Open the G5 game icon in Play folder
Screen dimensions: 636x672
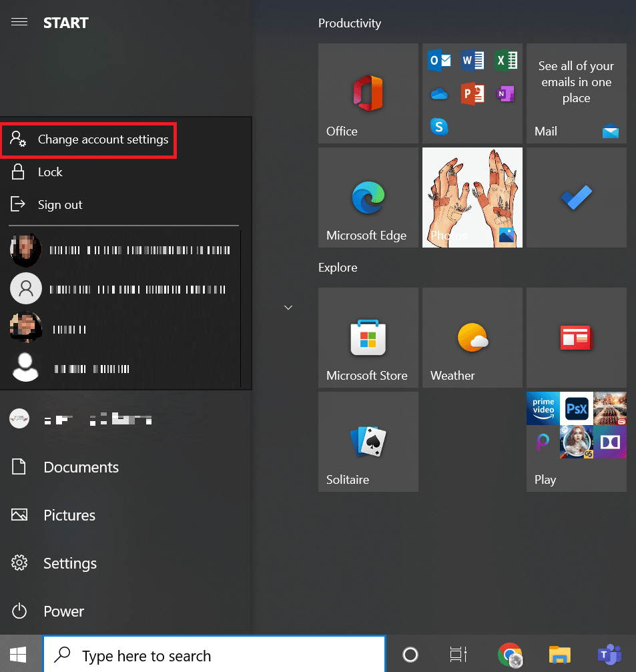point(577,441)
